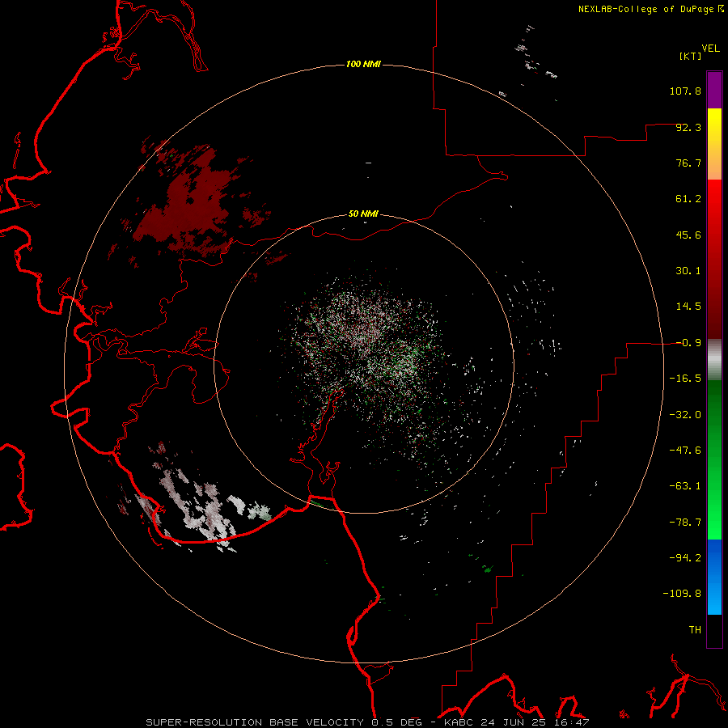The width and height of the screenshot is (728, 728).
Task: Click the -63.1 velocity scale value
Action: (685, 486)
